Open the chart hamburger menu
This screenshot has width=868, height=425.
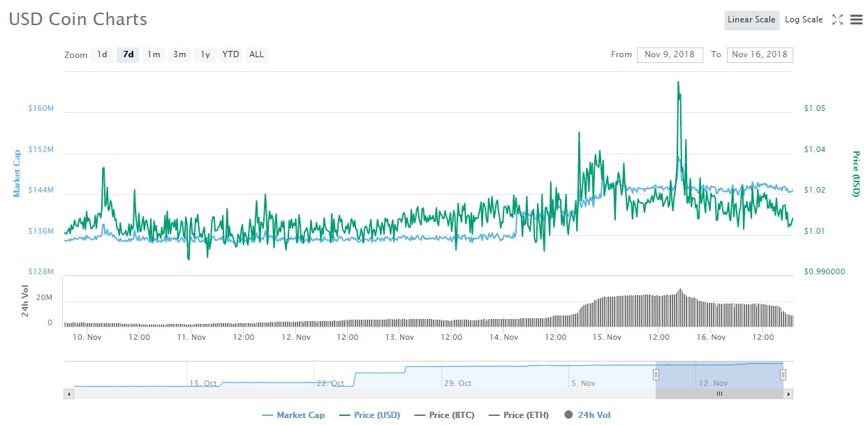(856, 20)
